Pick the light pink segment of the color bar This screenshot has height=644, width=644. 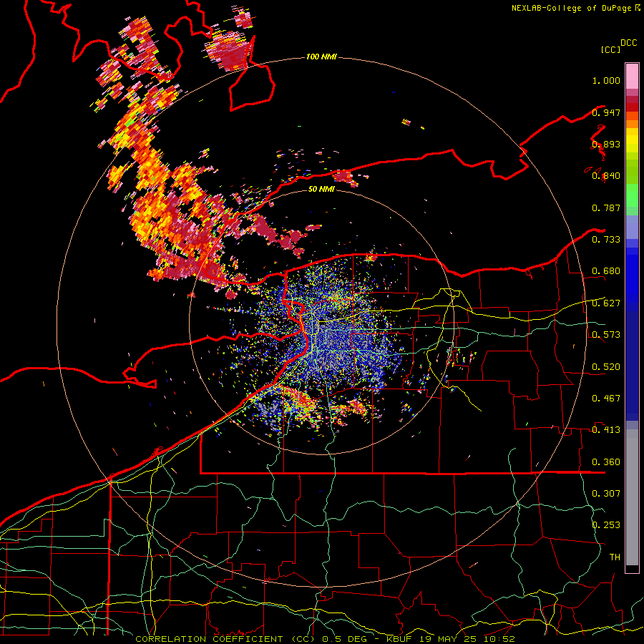pos(632,77)
